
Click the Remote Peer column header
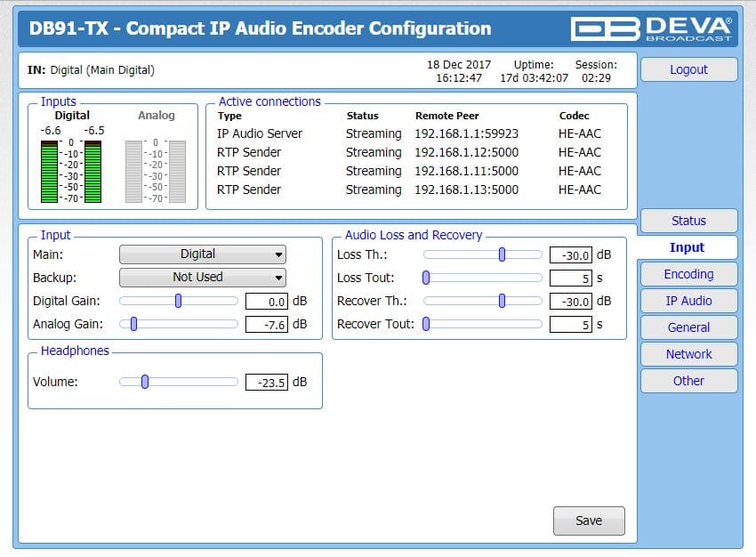click(x=447, y=116)
